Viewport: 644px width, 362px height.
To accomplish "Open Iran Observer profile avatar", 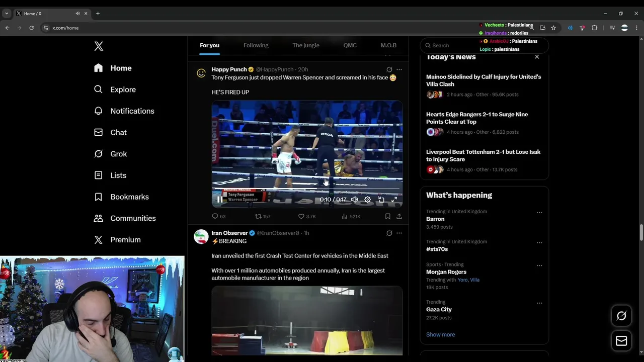I will click(x=201, y=237).
